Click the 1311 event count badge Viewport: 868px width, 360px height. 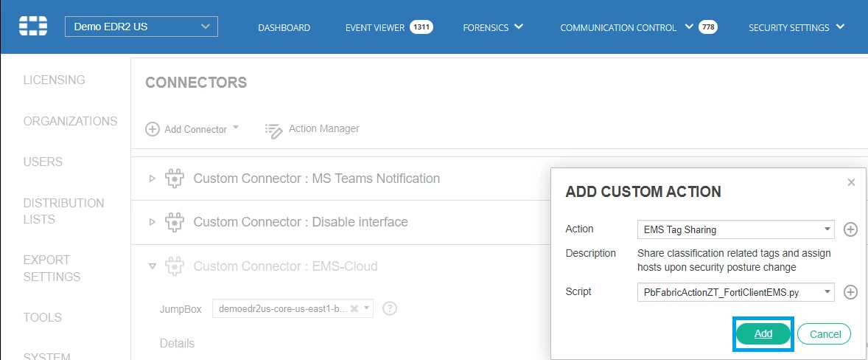click(421, 27)
